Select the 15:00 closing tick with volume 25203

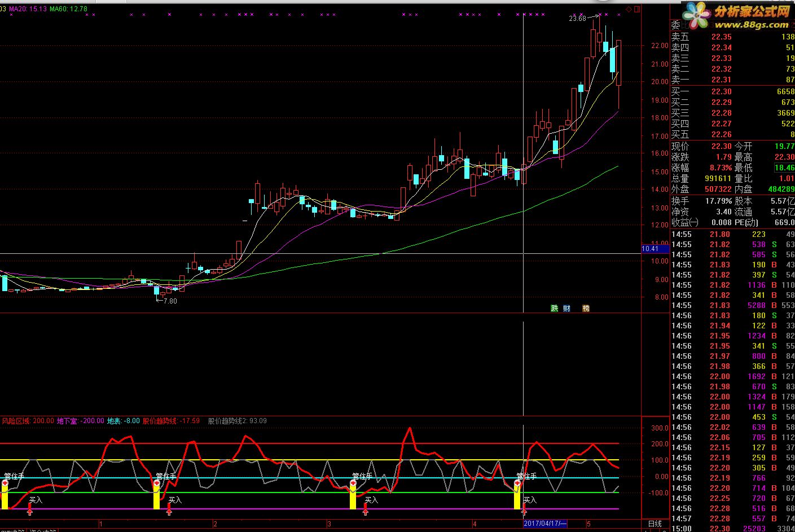coord(732,529)
